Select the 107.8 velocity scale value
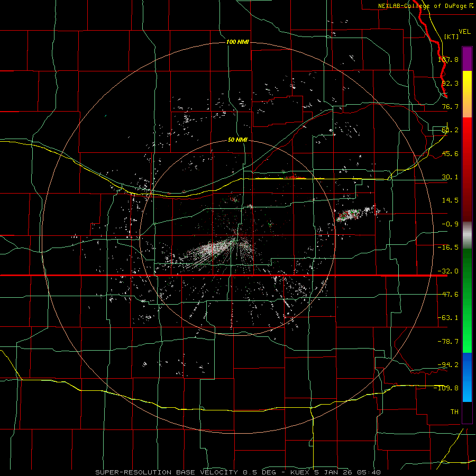Viewport: 476px width, 476px height. coord(448,59)
